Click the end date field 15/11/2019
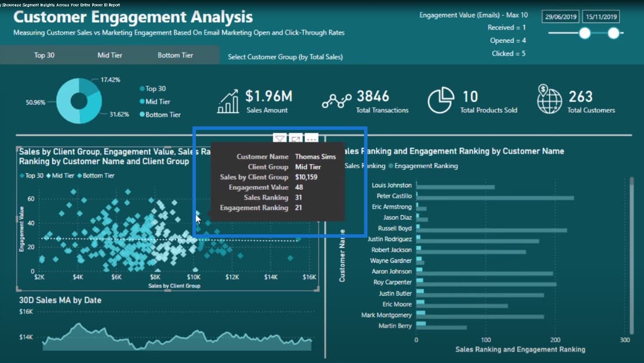This screenshot has height=363, width=644. pyautogui.click(x=601, y=17)
